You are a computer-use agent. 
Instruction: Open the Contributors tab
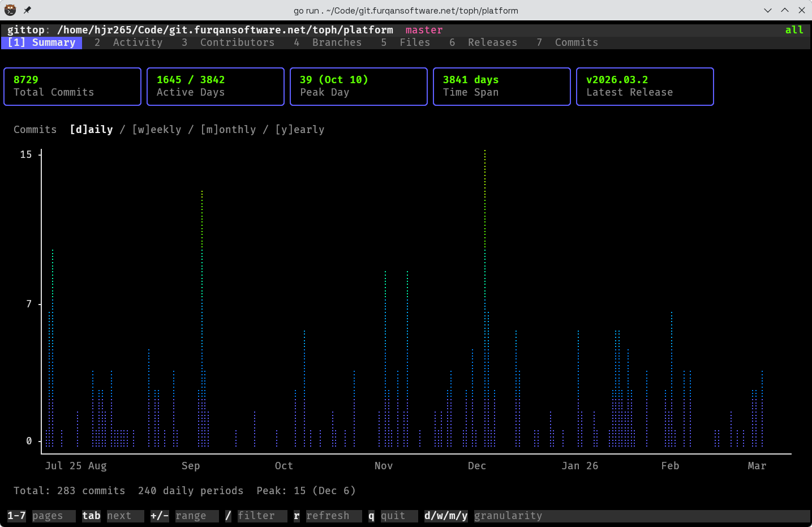[x=237, y=42]
